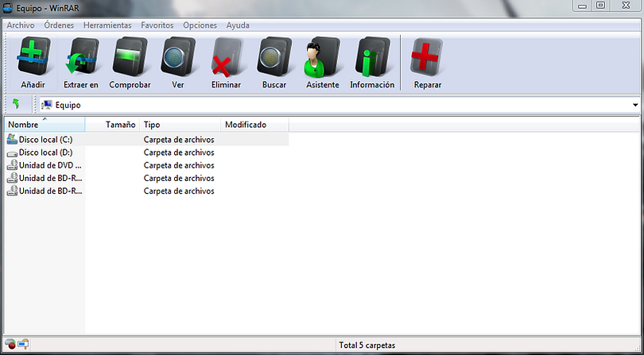Minimize the WinRAR window
Viewport: 644px width, 355px height.
[582, 6]
